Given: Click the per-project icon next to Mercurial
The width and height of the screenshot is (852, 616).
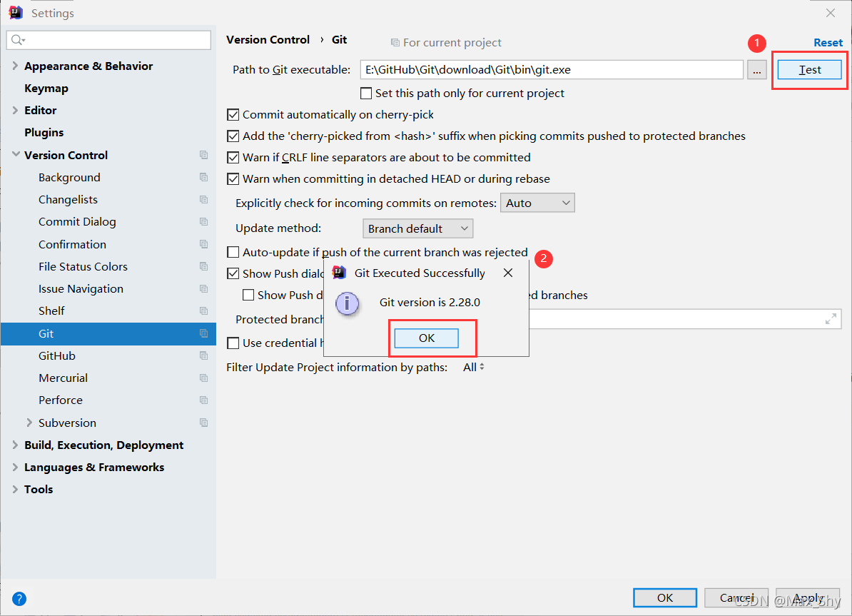Looking at the screenshot, I should click(x=204, y=378).
